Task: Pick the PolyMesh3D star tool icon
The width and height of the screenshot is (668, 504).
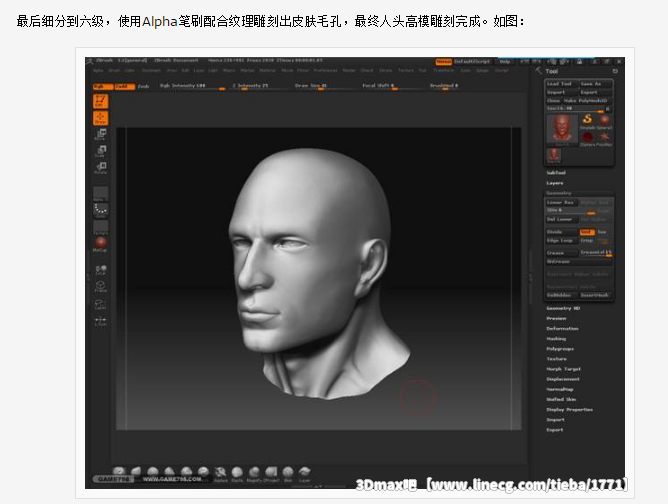Action: click(x=604, y=138)
